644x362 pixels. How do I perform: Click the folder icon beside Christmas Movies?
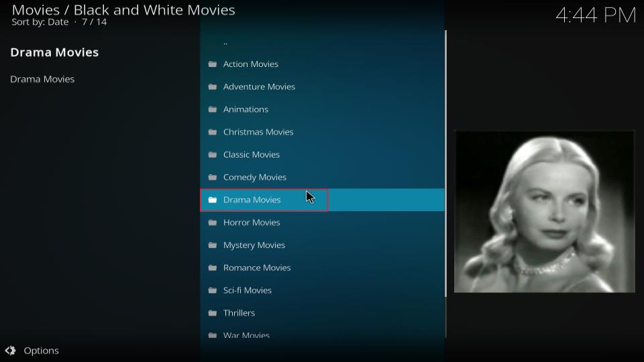click(x=213, y=132)
